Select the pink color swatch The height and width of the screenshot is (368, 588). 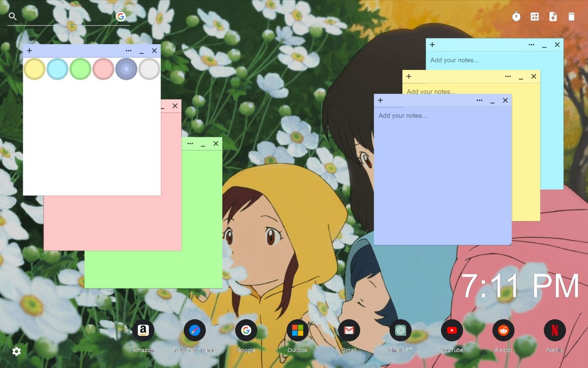(x=103, y=69)
